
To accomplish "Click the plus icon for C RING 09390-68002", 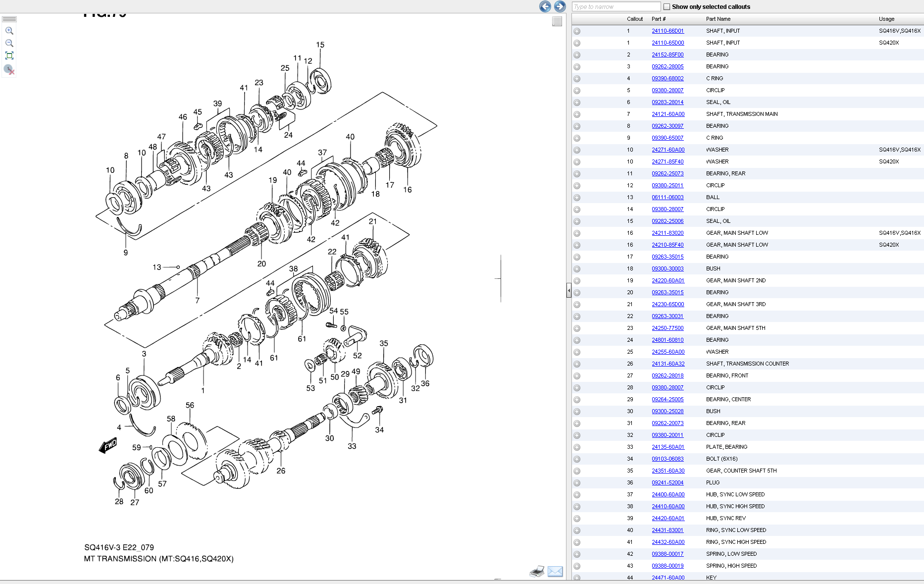I will pyautogui.click(x=577, y=79).
